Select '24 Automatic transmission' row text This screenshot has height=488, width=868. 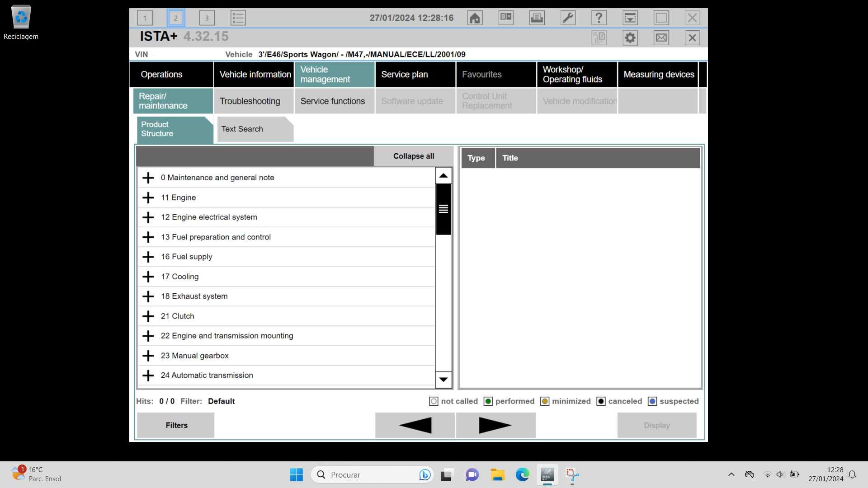pos(207,375)
